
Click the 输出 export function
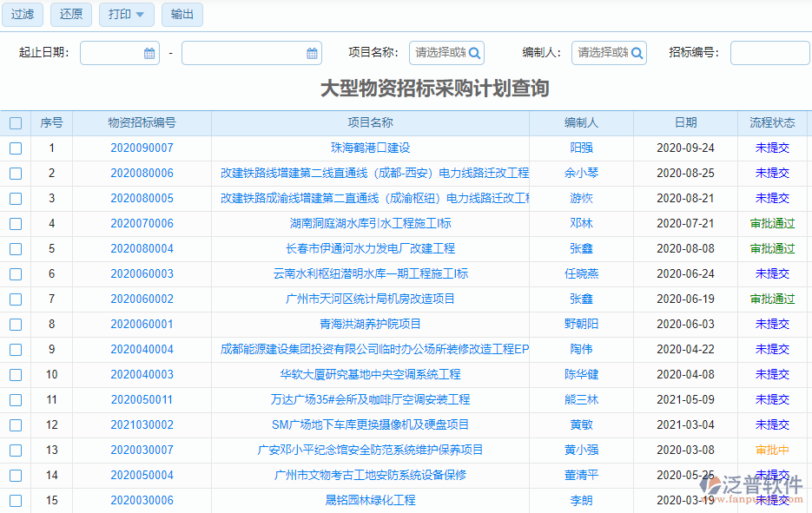click(182, 15)
